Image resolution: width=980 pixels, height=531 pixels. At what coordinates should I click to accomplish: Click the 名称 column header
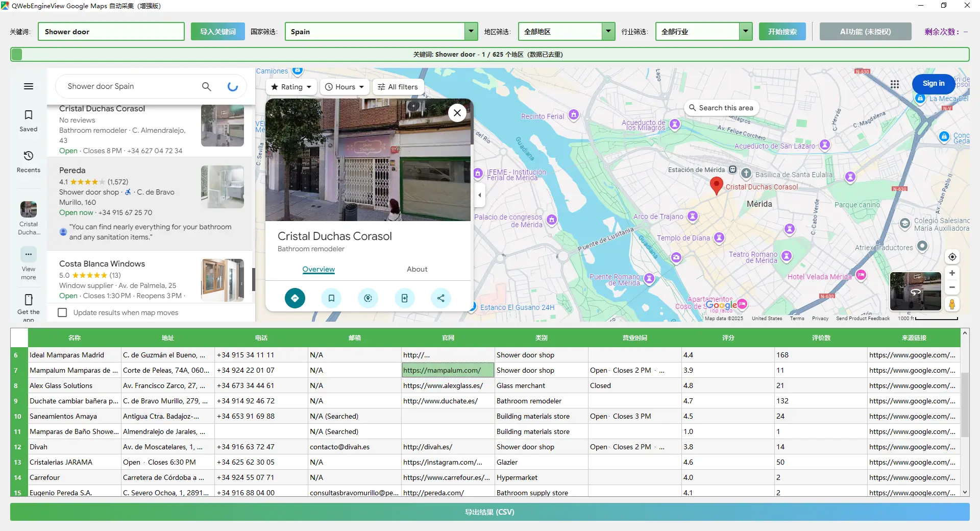pyautogui.click(x=75, y=337)
